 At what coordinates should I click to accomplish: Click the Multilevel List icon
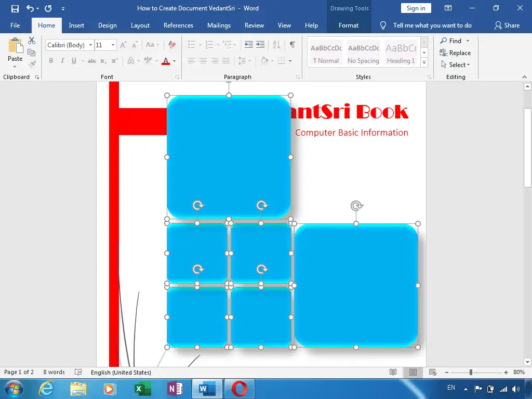click(x=227, y=45)
